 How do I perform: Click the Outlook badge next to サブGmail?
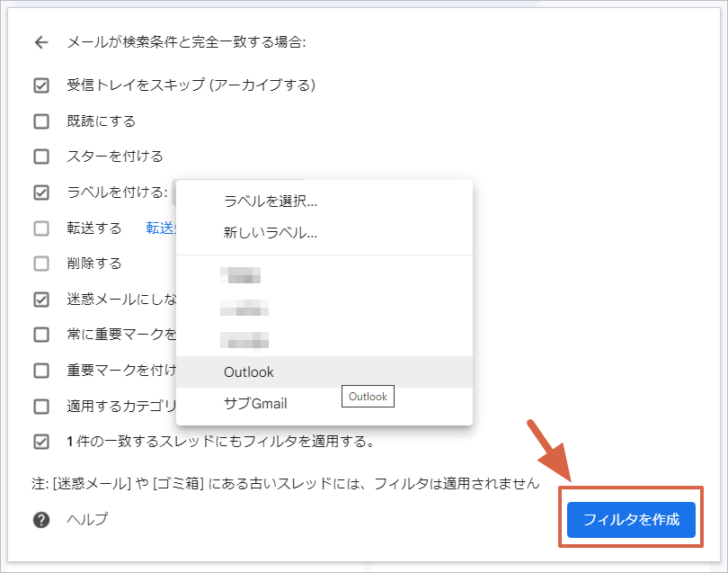367,396
